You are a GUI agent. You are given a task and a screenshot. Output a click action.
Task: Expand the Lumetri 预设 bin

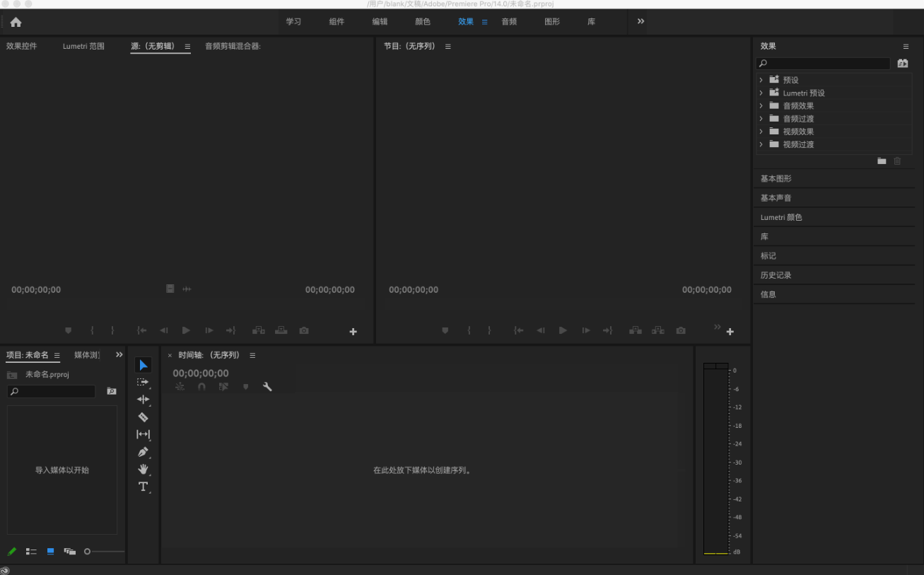click(762, 93)
